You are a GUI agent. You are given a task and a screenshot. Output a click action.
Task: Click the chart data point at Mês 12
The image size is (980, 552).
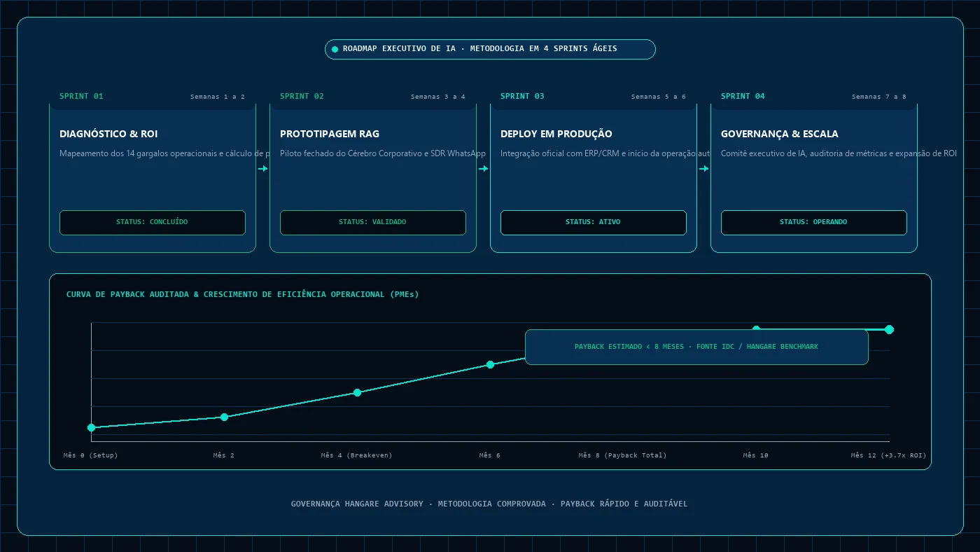[889, 329]
